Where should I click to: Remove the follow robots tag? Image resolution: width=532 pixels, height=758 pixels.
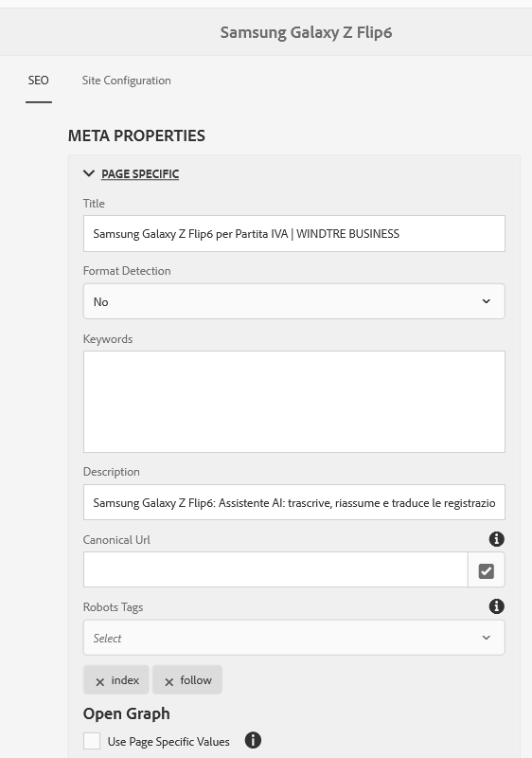pyautogui.click(x=168, y=681)
